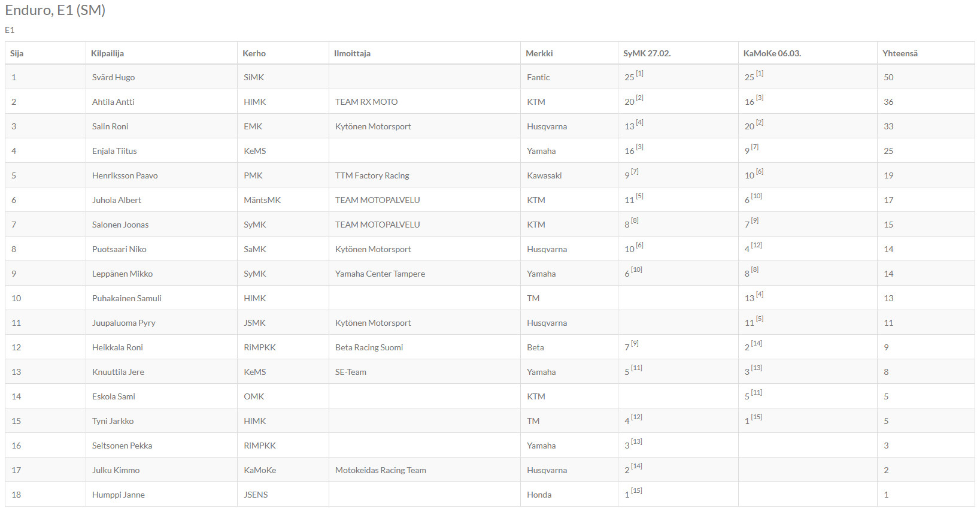Click TTM Factory Racing entry
980x512 pixels.
[x=372, y=175]
